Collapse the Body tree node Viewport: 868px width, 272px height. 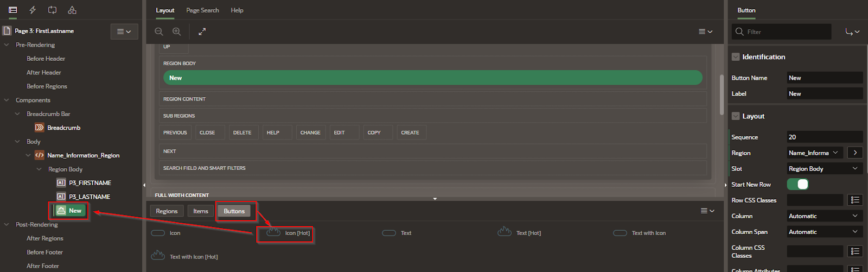pyautogui.click(x=17, y=142)
